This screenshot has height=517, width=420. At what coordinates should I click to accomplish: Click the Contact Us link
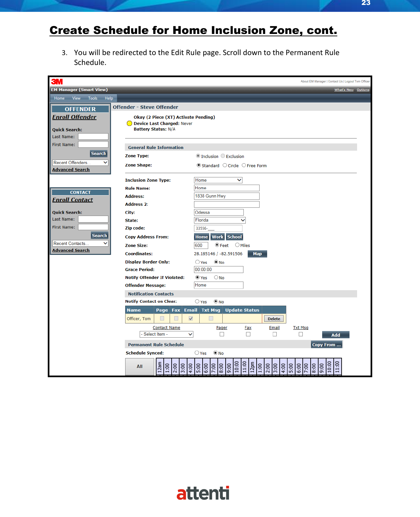tap(335, 81)
